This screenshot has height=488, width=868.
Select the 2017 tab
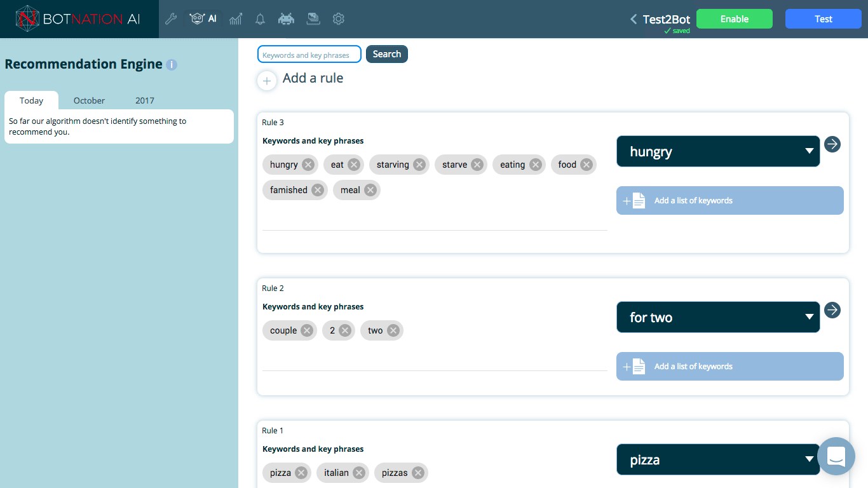pyautogui.click(x=145, y=100)
